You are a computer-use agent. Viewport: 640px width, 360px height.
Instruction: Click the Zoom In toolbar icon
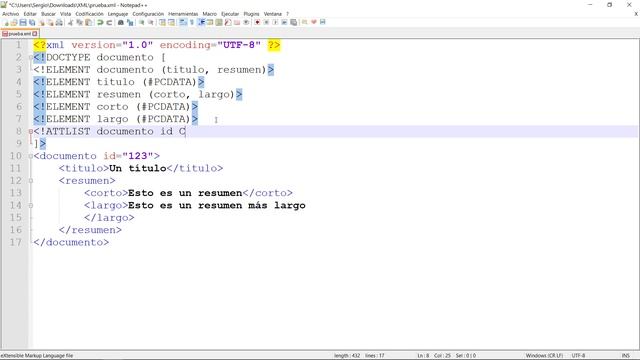click(x=142, y=22)
